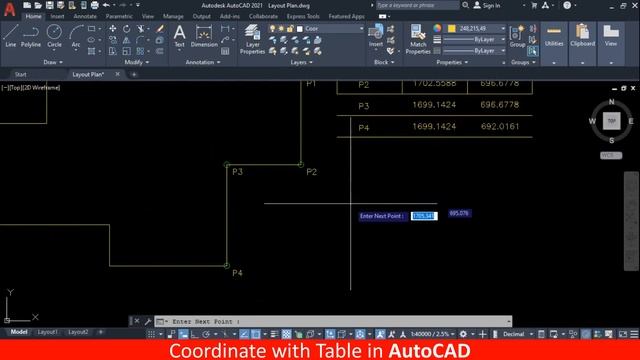Expand the Modify panel
Viewport: 640px width, 360px height.
pyautogui.click(x=137, y=62)
